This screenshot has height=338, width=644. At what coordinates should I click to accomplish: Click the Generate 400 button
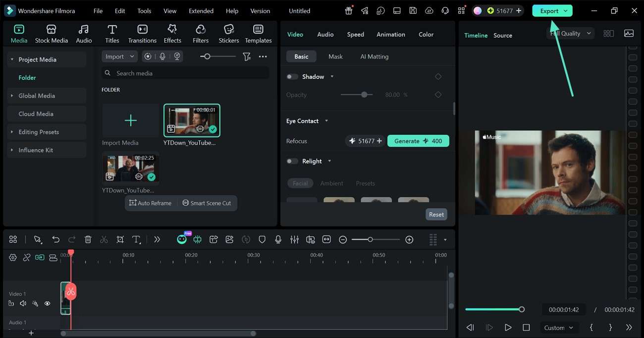coord(418,141)
